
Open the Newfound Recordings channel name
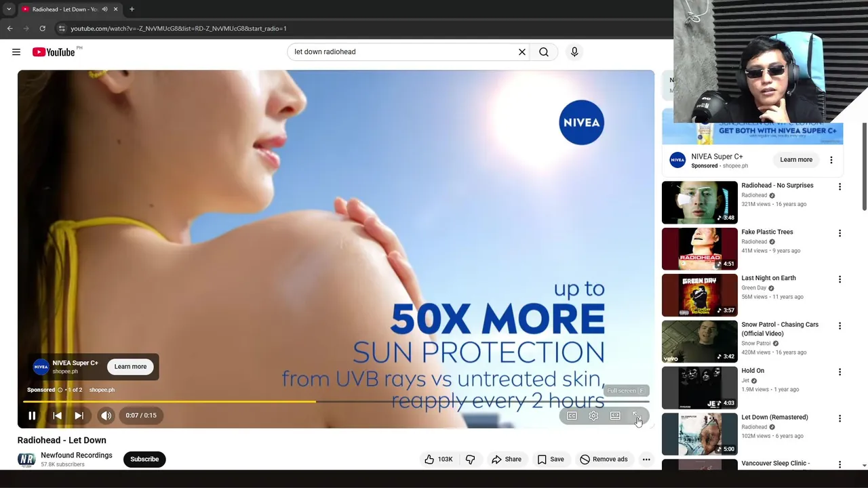pos(77,455)
